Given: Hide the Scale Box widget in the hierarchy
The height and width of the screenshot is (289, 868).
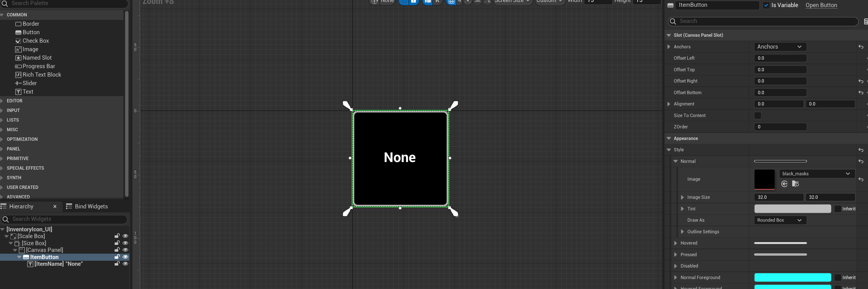Looking at the screenshot, I should click(x=125, y=236).
